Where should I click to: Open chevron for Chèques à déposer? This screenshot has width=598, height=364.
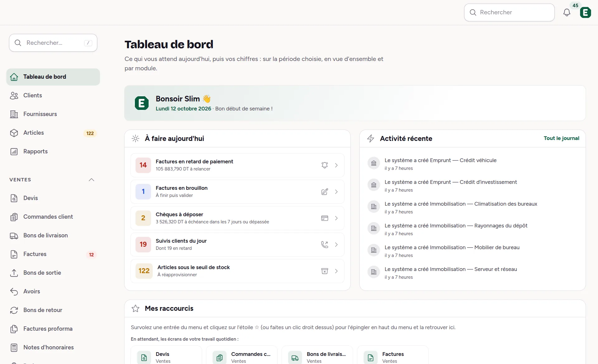tap(336, 218)
